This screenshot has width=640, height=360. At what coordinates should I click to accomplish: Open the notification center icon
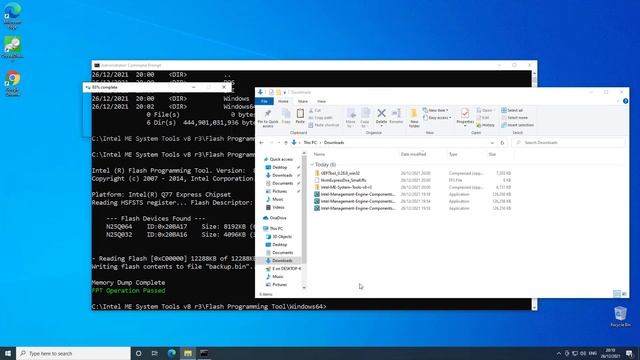click(630, 353)
